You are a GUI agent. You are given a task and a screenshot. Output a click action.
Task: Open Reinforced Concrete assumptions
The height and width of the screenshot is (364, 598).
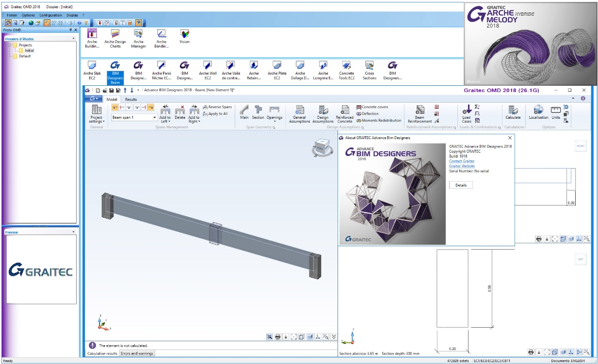click(345, 114)
